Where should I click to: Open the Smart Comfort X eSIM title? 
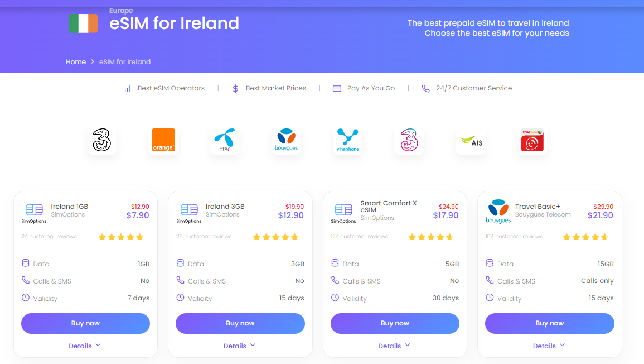coord(389,207)
